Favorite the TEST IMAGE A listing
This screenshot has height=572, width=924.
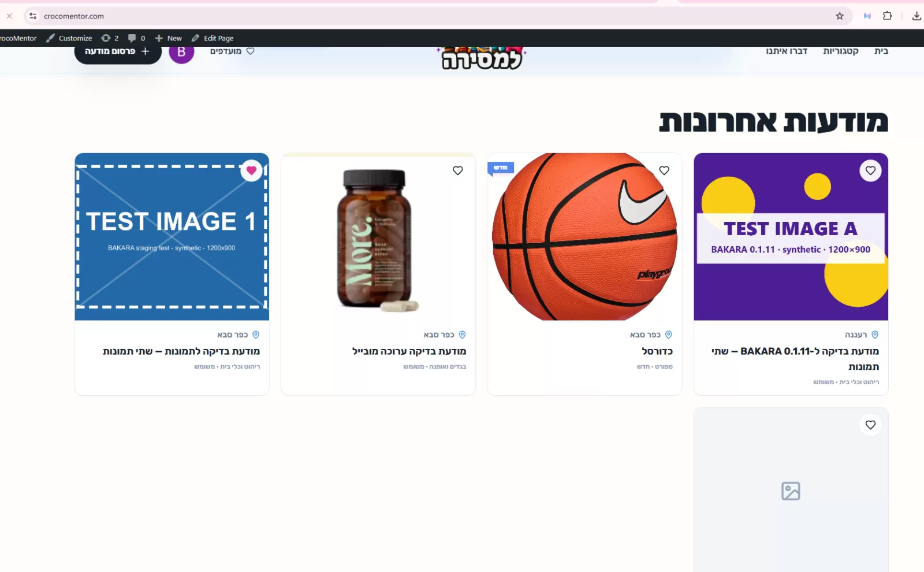870,170
